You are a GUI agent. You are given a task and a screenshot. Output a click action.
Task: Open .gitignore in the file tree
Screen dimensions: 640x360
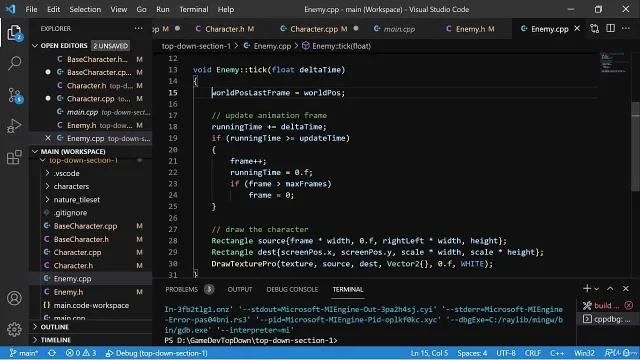click(70, 213)
